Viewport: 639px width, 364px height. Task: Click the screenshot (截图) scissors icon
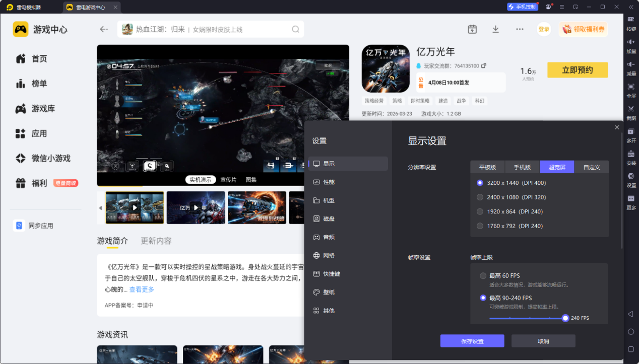point(631,109)
